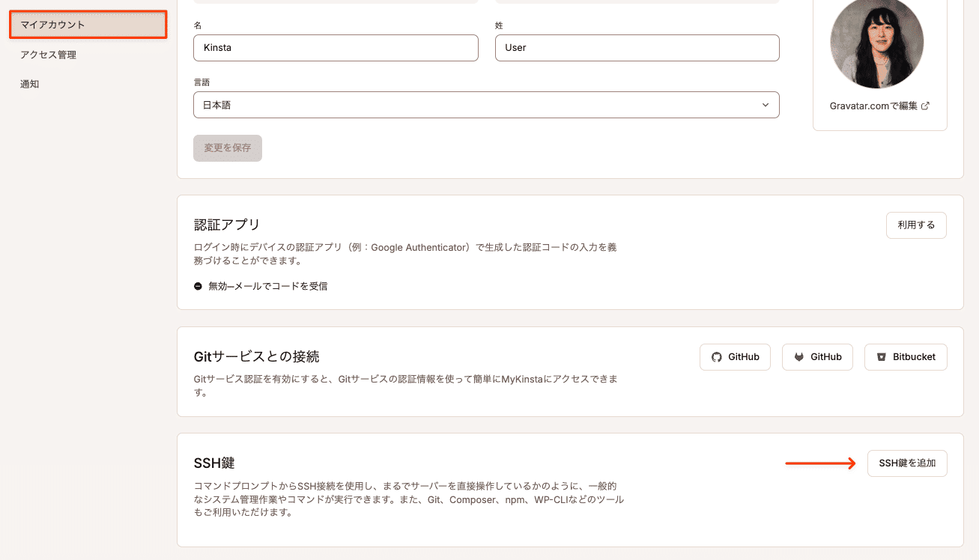The height and width of the screenshot is (560, 979).
Task: Connect Bitbucket to MyKinsta
Action: [906, 357]
